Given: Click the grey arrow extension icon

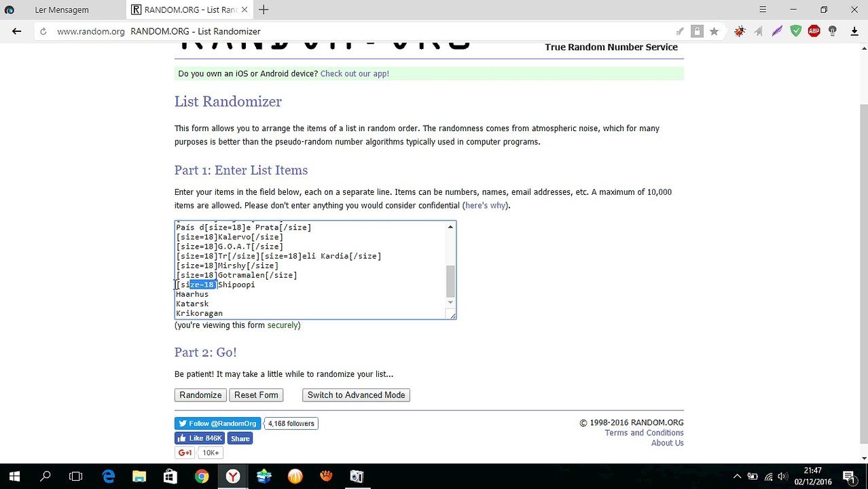Looking at the screenshot, I should (758, 31).
